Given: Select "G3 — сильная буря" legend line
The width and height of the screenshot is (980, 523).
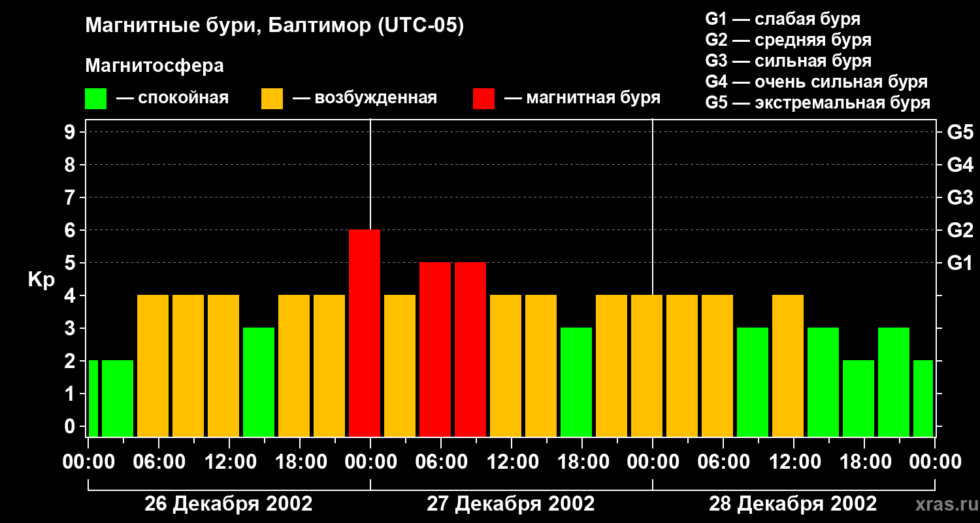Looking at the screenshot, I should pos(788,61).
